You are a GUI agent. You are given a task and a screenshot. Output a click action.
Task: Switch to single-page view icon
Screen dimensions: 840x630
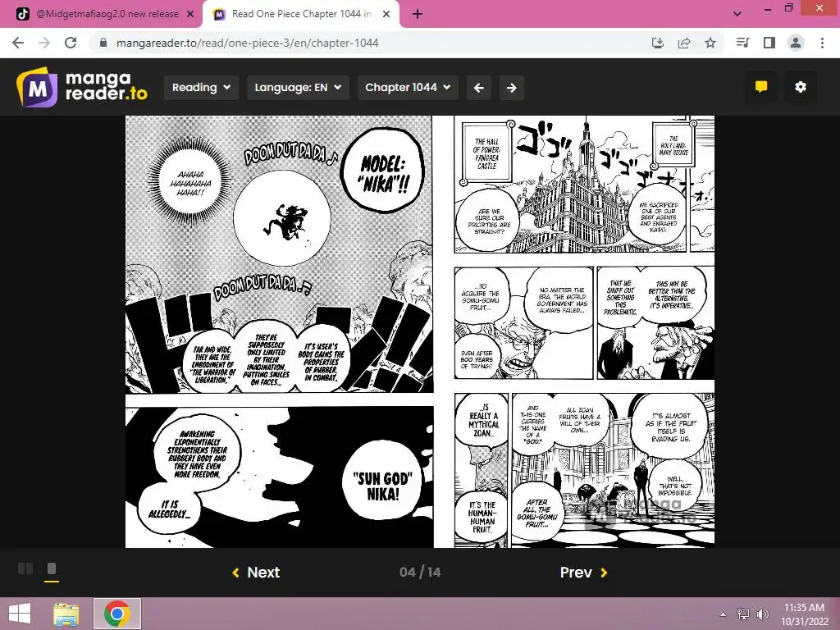pos(52,568)
